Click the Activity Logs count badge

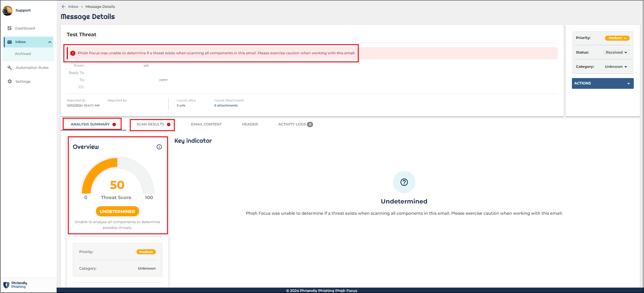point(310,124)
